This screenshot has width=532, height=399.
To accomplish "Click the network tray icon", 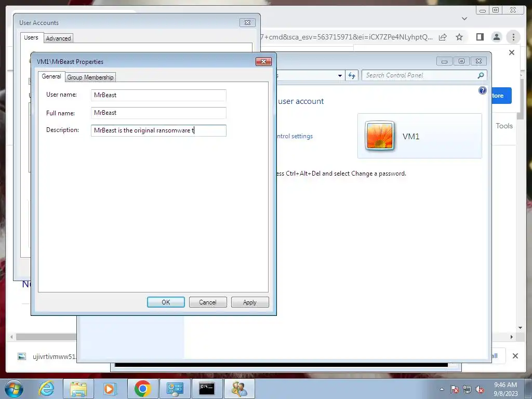I will tap(467, 390).
